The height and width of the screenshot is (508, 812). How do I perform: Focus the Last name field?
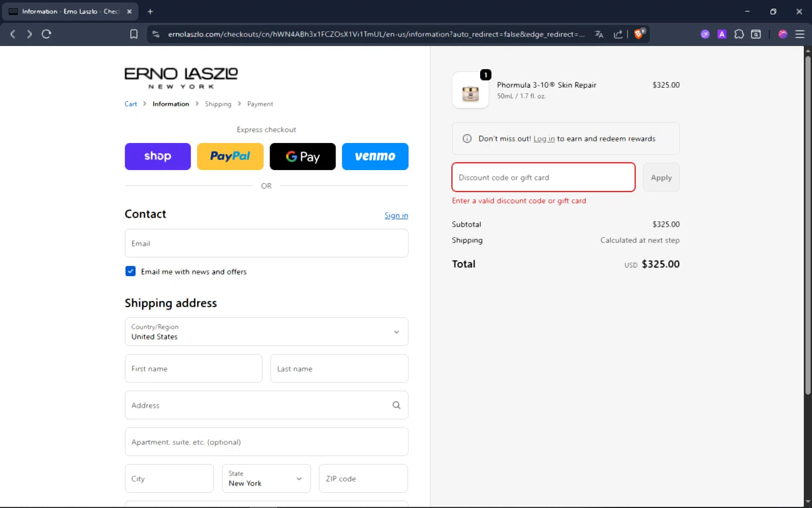point(339,369)
